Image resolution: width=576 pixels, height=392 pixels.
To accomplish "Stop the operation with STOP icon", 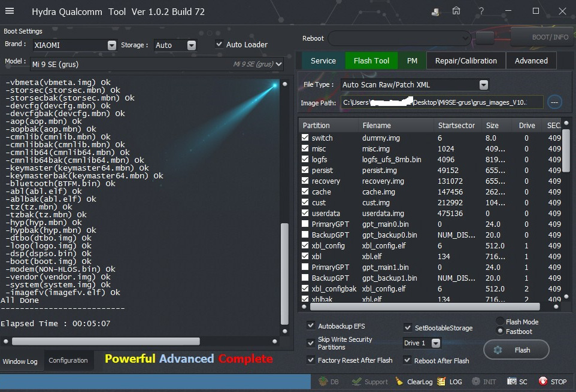I will pos(543,381).
